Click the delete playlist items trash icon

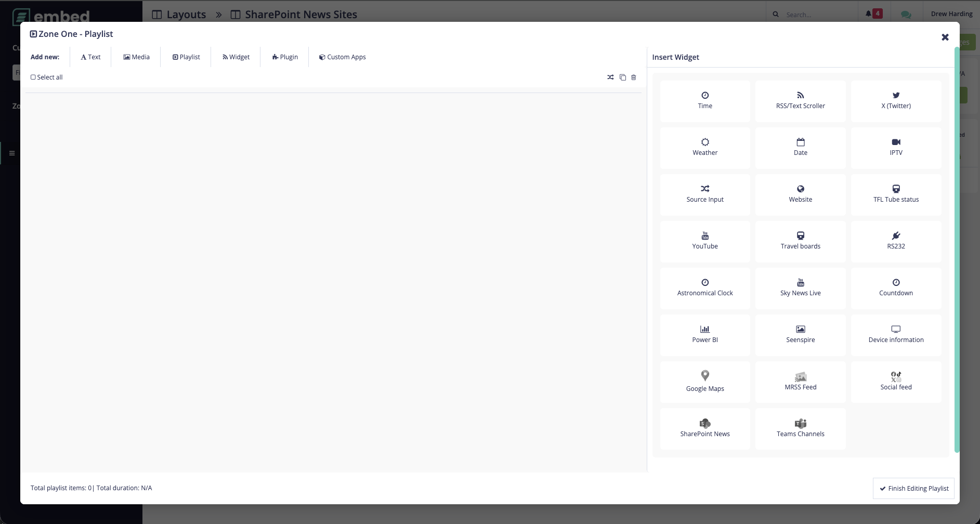(633, 77)
